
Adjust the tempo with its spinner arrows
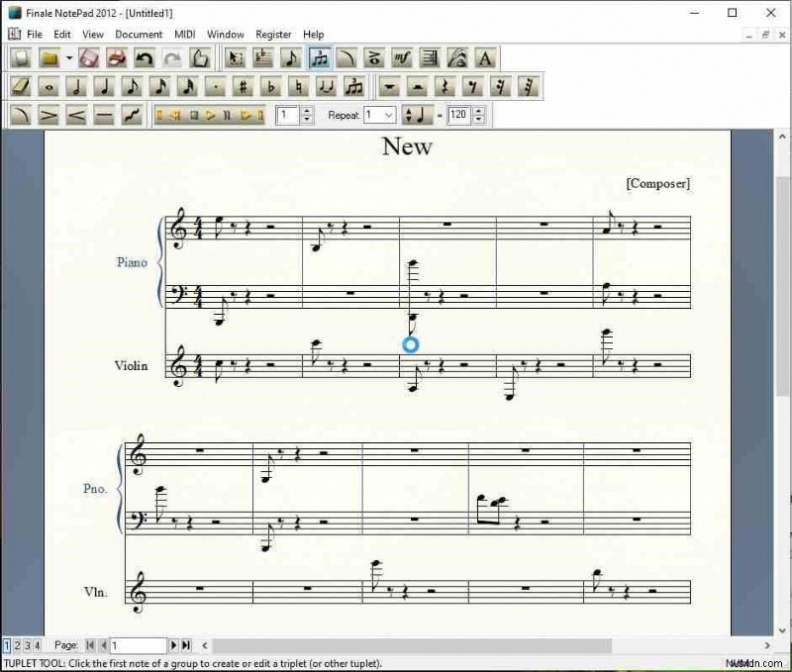[478, 115]
